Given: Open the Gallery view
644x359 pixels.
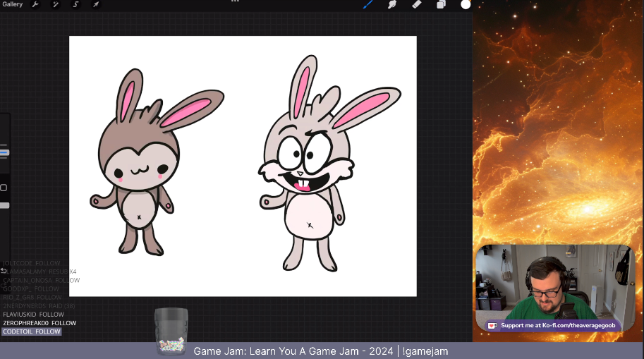Looking at the screenshot, I should [x=13, y=4].
